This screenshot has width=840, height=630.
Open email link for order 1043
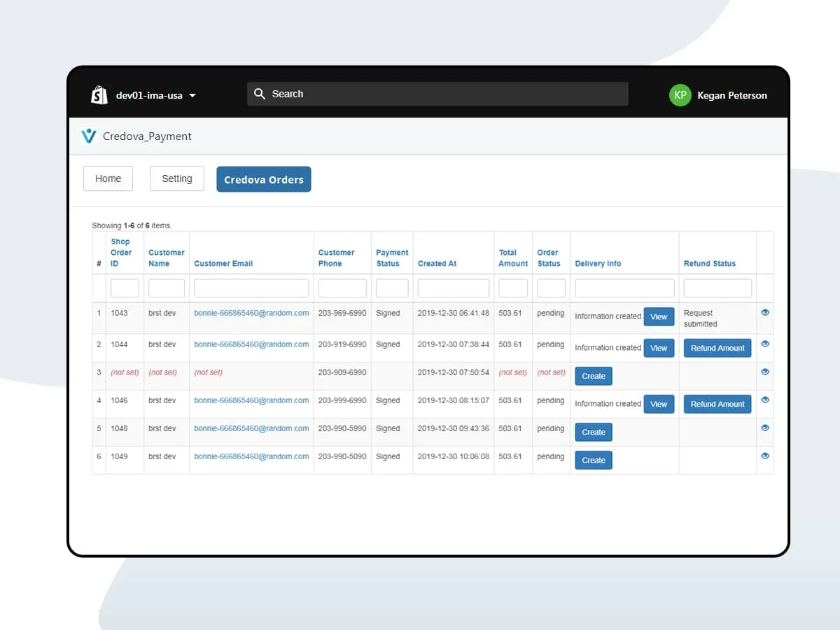point(251,313)
